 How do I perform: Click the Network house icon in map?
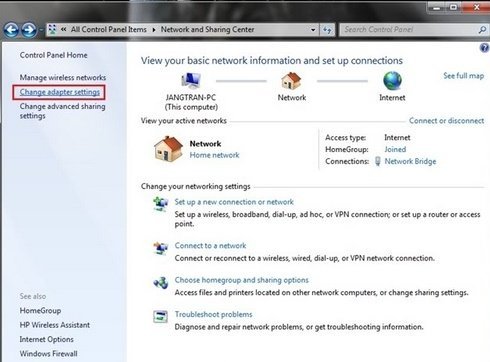(291, 80)
